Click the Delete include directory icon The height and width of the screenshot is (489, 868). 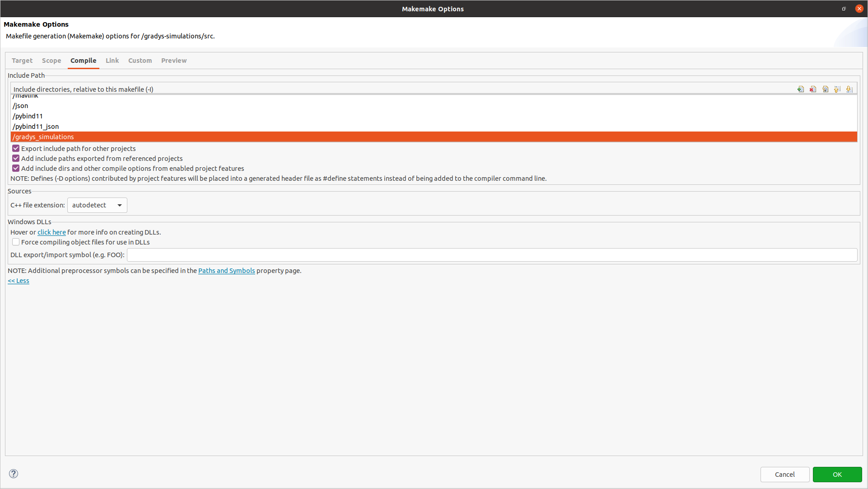point(813,89)
